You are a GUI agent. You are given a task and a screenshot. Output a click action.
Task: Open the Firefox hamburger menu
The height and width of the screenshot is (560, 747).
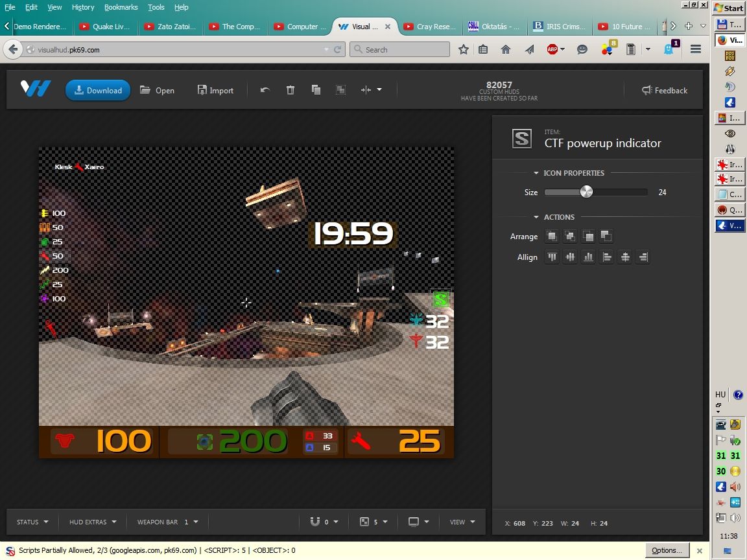(696, 49)
